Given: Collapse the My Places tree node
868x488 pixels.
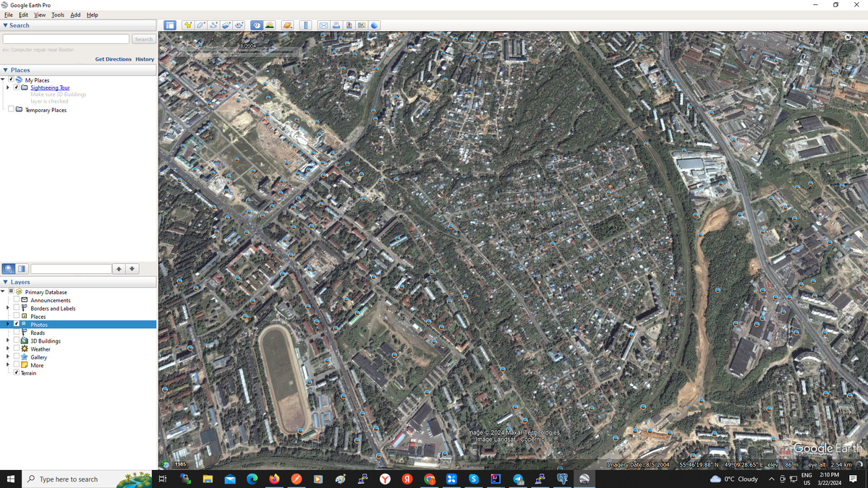Looking at the screenshot, I should tap(3, 80).
